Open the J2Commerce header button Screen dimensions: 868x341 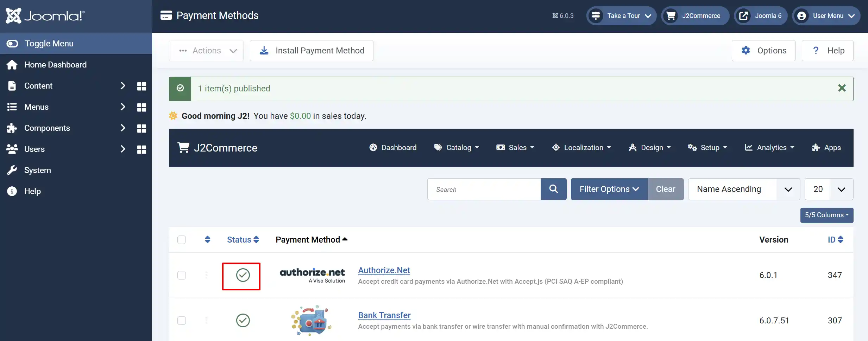click(x=695, y=16)
